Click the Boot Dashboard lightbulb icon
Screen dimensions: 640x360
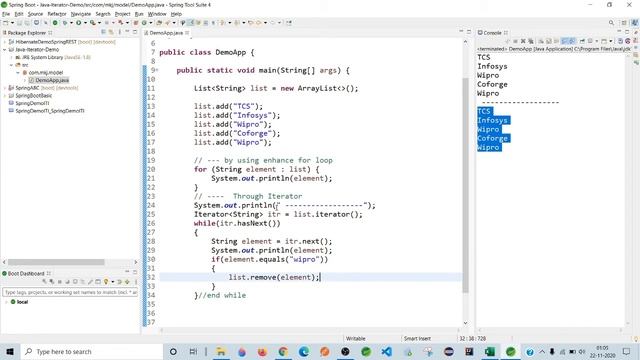pyautogui.click(x=106, y=282)
